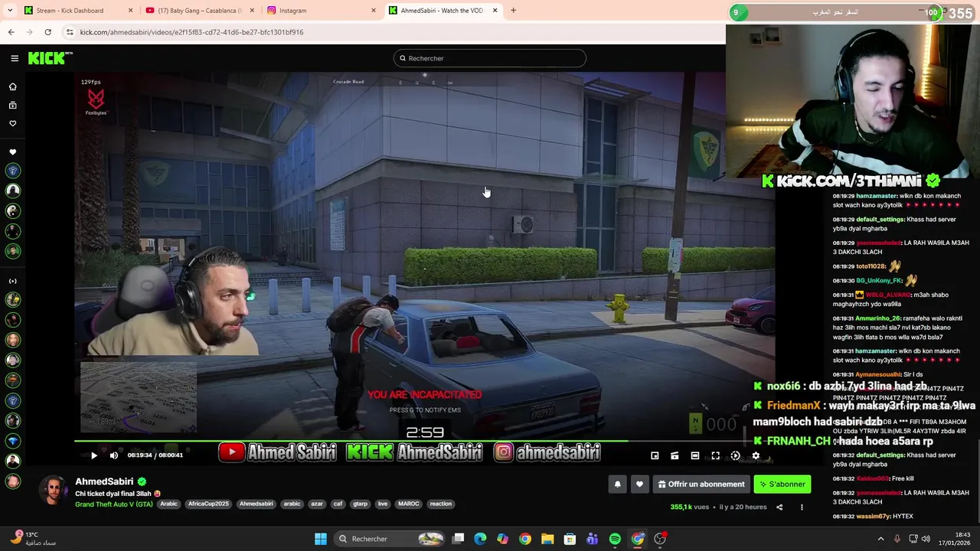
Task: Show hidden system tray icons
Action: (x=880, y=539)
